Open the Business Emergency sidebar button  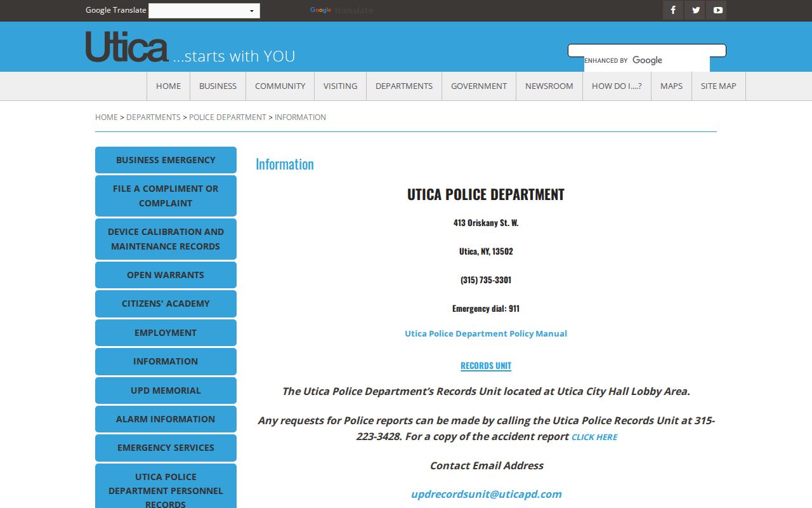[166, 160]
